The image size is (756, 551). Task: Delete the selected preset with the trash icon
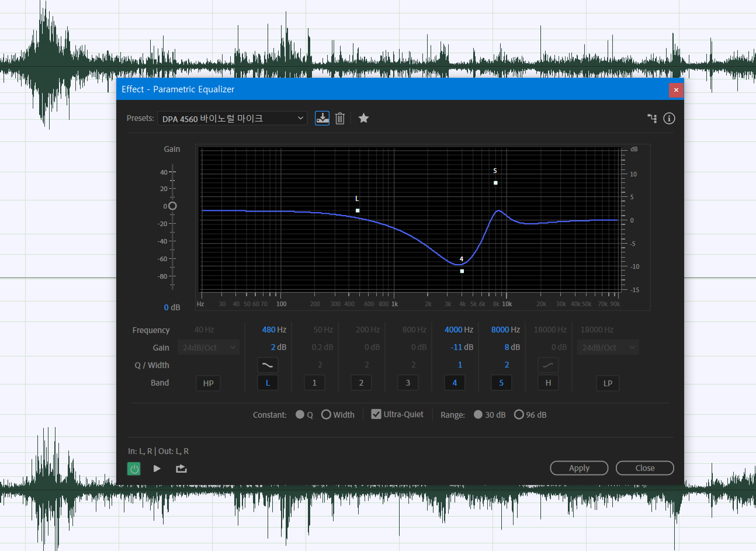[x=340, y=119]
